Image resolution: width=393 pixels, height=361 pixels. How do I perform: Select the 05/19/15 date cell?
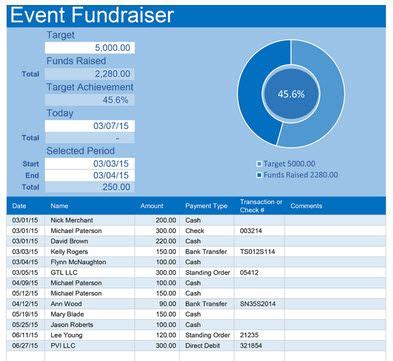[x=25, y=314]
